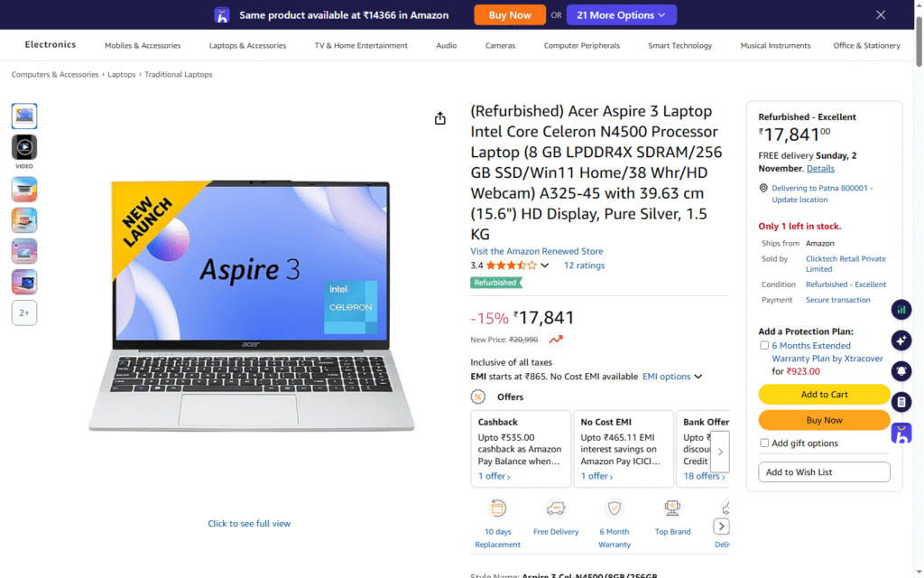Viewport: 924px width, 578px height.
Task: Click the bell price alert icon
Action: coord(901,371)
